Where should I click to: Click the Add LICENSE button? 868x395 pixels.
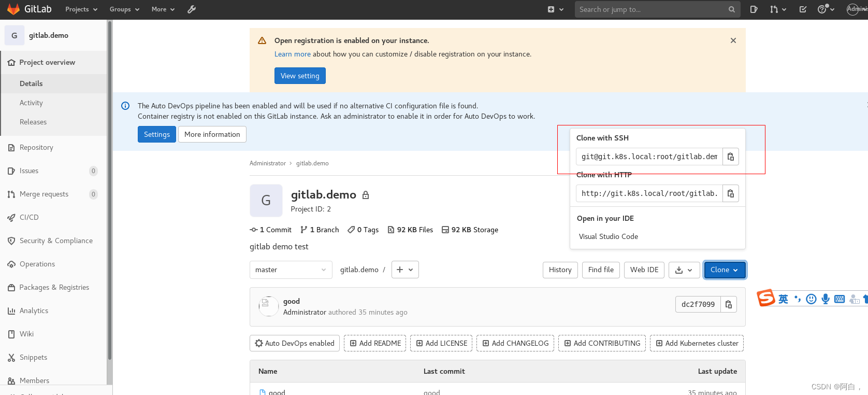click(x=441, y=343)
